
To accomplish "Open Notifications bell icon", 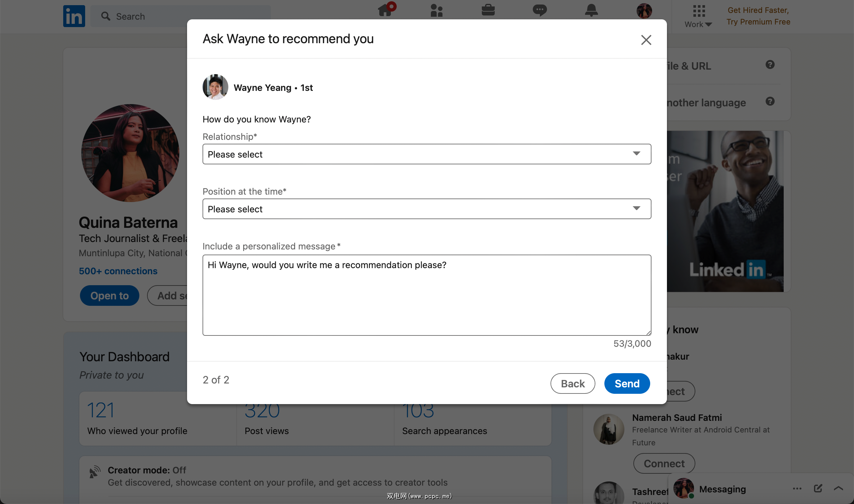I will tap(591, 10).
